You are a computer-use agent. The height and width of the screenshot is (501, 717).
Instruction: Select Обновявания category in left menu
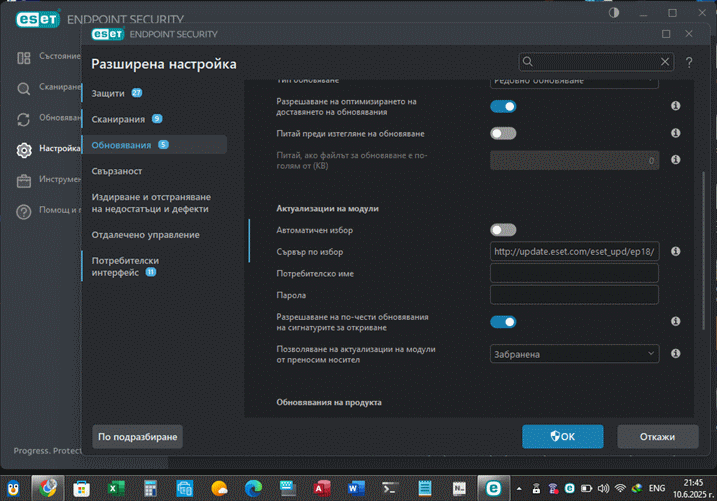pyautogui.click(x=155, y=145)
